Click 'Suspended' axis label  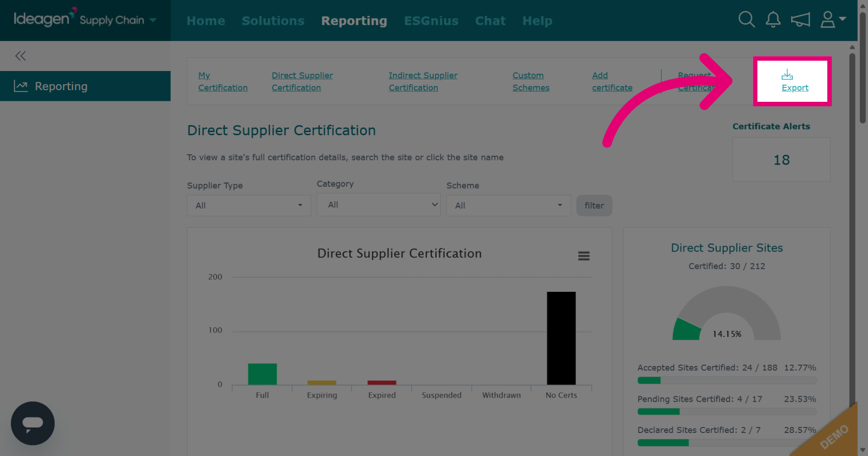(441, 395)
